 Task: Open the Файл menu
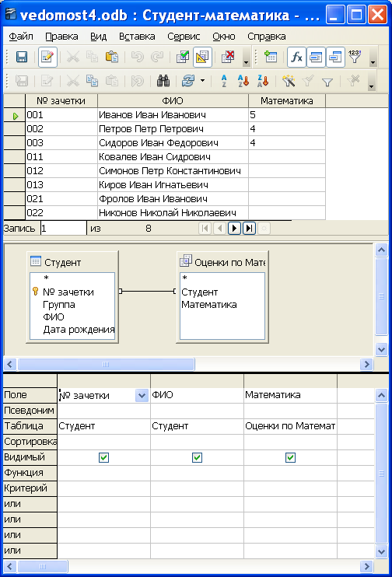click(21, 37)
